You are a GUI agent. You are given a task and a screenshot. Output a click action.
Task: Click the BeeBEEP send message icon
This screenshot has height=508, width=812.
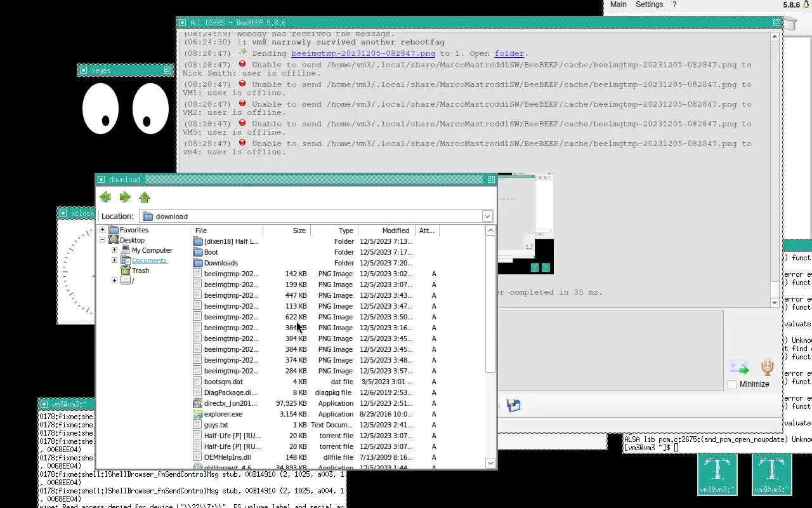[x=738, y=366]
